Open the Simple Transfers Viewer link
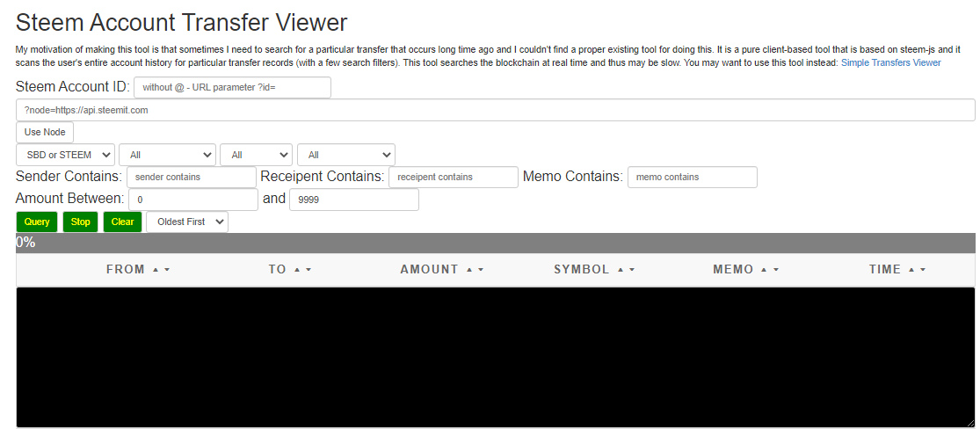 tap(890, 62)
